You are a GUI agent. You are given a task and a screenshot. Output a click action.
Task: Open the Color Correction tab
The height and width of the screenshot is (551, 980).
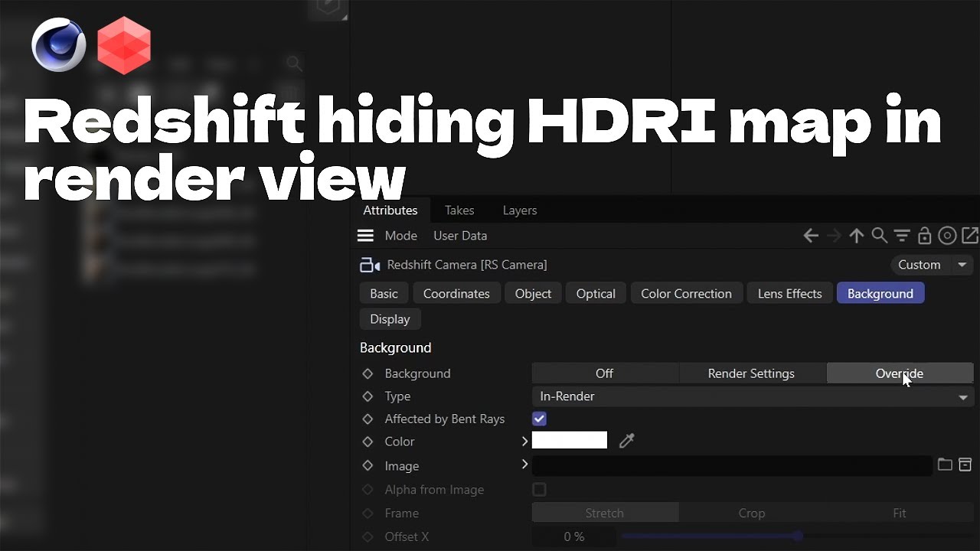point(686,294)
